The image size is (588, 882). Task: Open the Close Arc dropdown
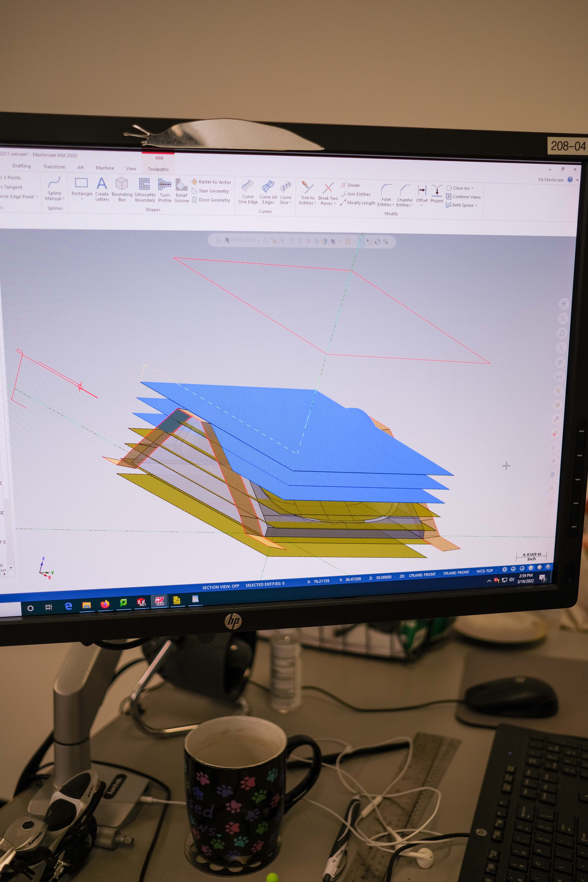pos(460,188)
